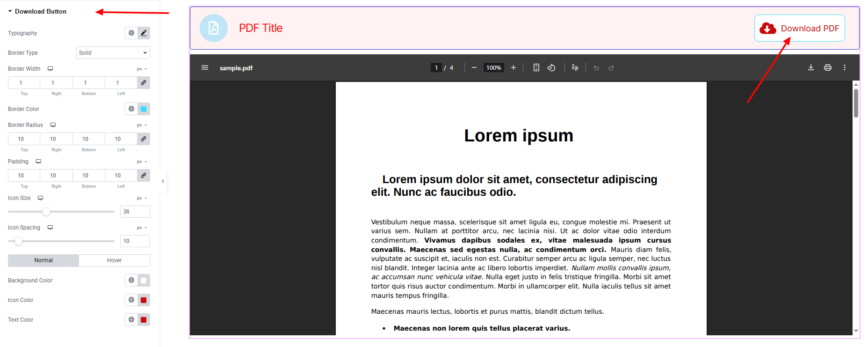Viewport: 868px width, 347px height.
Task: Open the PDF viewer sidebar menu icon
Action: click(205, 68)
